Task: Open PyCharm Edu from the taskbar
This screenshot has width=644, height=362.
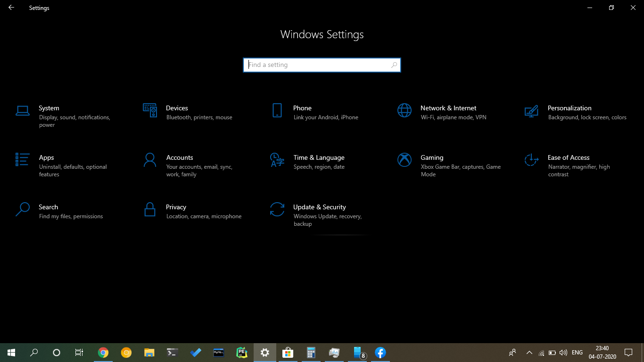Action: [x=241, y=353]
